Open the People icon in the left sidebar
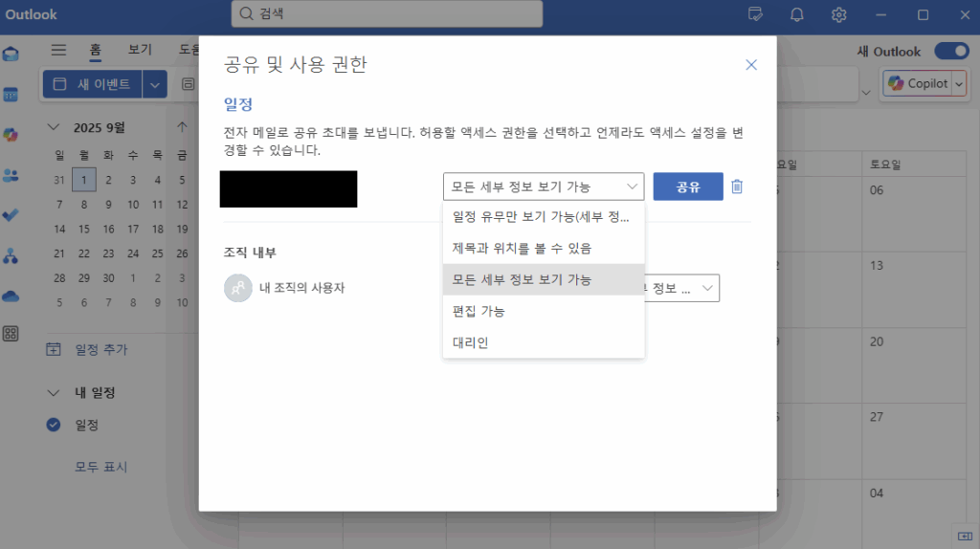 pyautogui.click(x=11, y=175)
